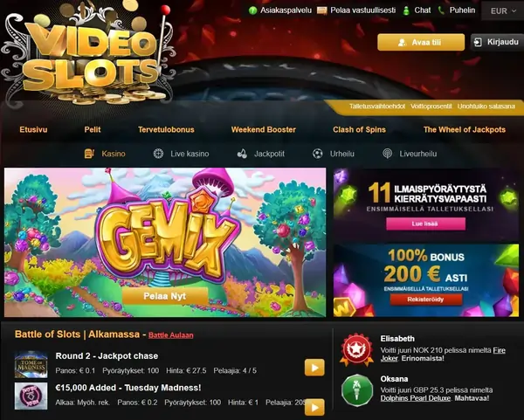The height and width of the screenshot is (420, 524).
Task: Open the Tervetulobonus menu item
Action: pyautogui.click(x=166, y=129)
